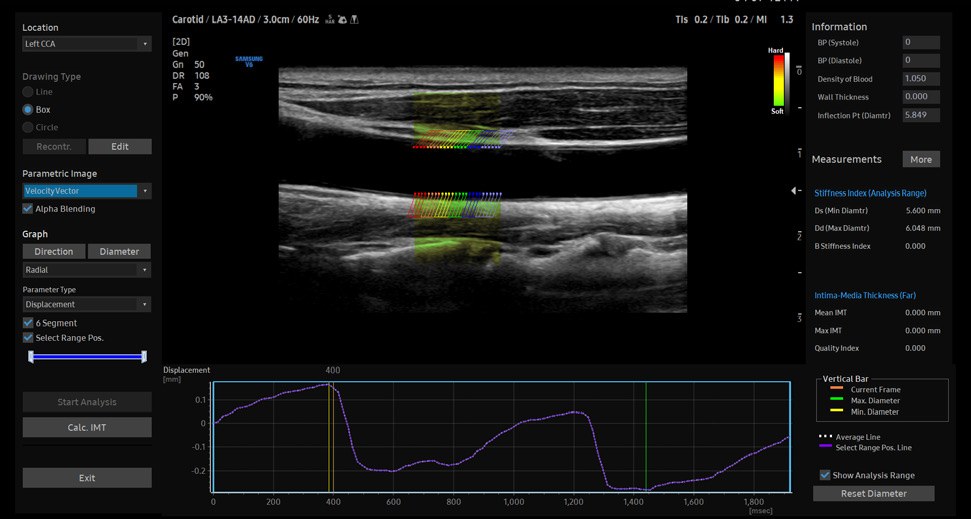Click the right handle of the range slider
Viewport: 971px width, 519px height.
[144, 356]
